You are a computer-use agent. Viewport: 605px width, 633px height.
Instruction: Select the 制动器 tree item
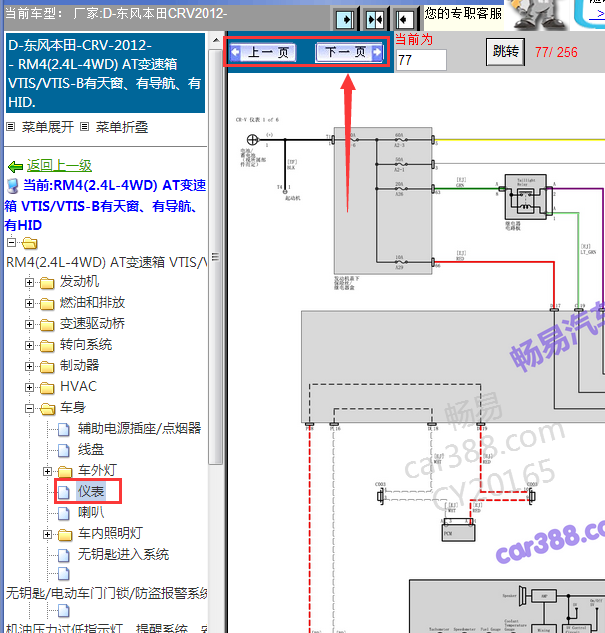[80, 365]
